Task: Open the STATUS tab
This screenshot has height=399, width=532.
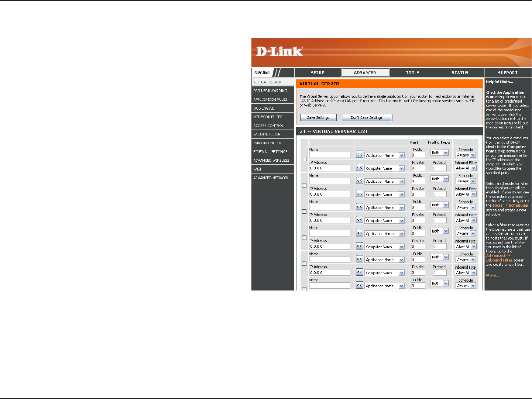Action: (x=460, y=73)
